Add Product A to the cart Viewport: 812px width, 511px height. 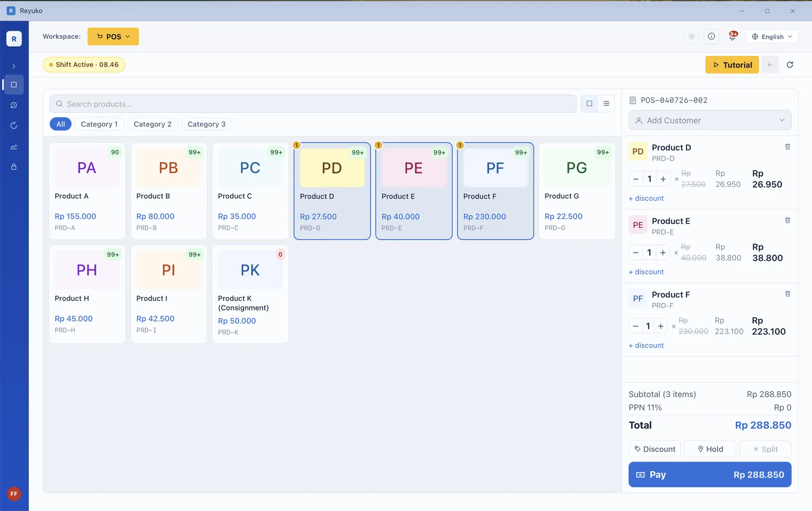(x=87, y=191)
